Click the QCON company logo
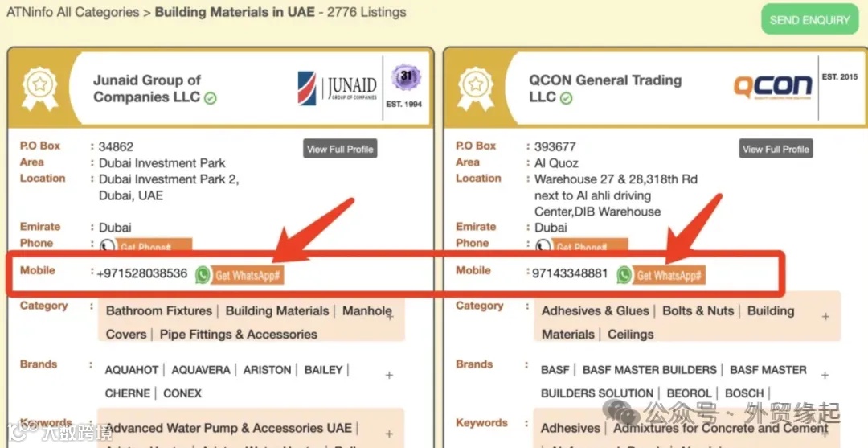 [x=773, y=87]
